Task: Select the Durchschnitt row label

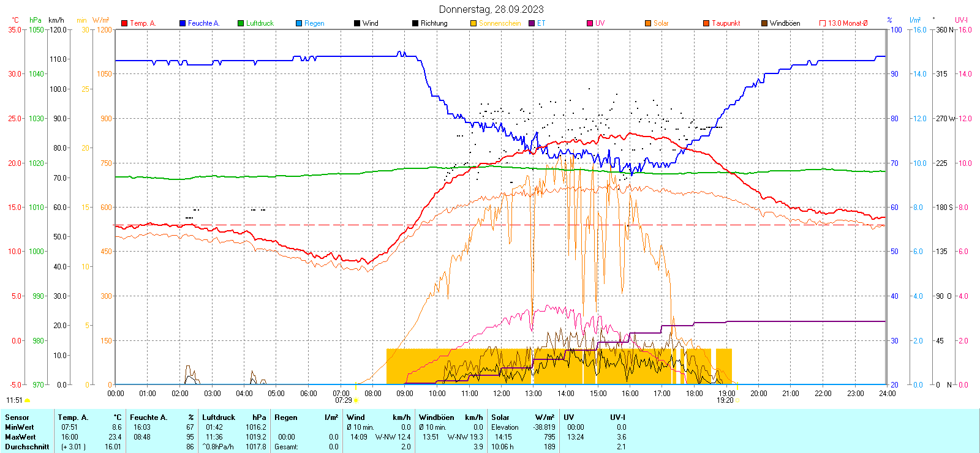Action: click(x=27, y=447)
